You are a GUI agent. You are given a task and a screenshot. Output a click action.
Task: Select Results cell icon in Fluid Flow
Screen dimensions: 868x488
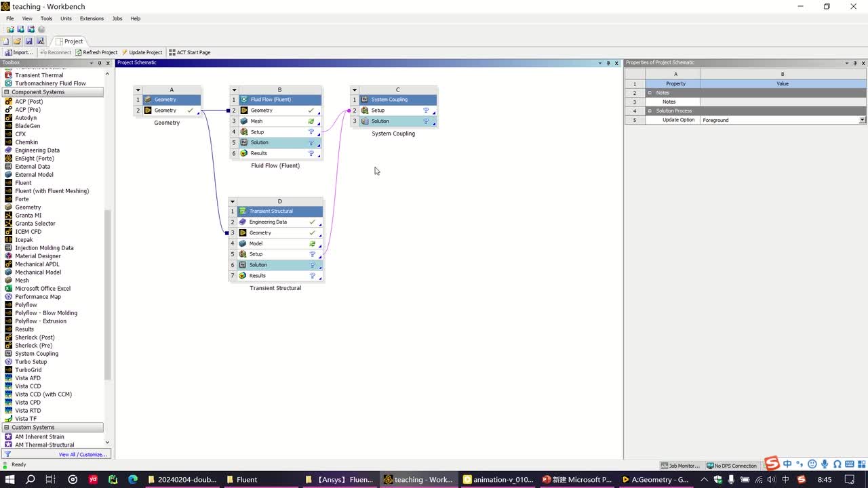(244, 153)
